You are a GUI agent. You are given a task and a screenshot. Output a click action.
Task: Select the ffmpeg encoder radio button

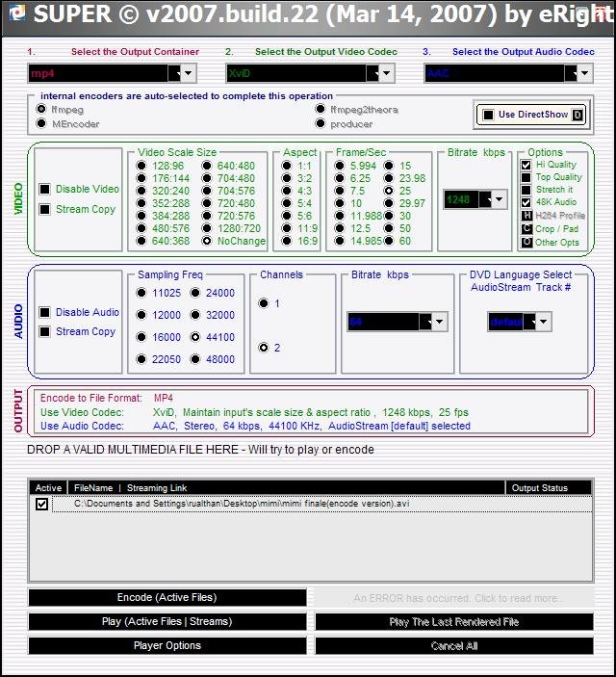pyautogui.click(x=41, y=109)
